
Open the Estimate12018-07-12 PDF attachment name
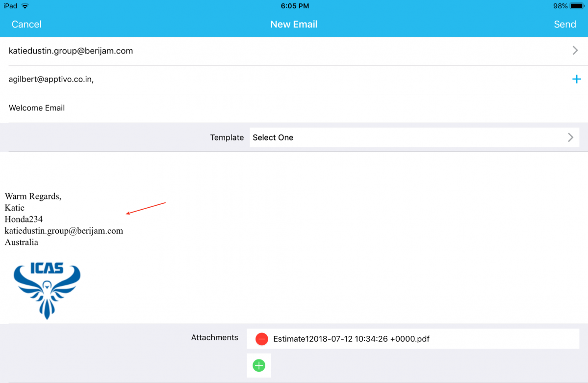[x=351, y=339]
